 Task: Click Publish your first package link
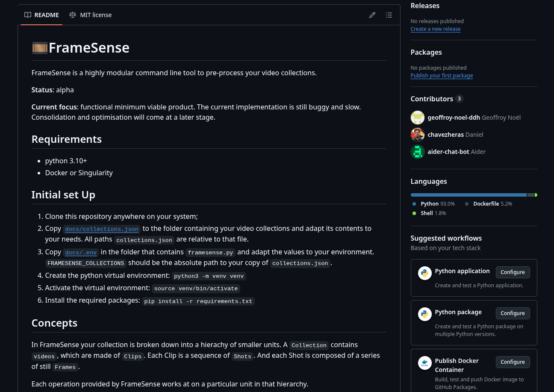click(x=442, y=76)
